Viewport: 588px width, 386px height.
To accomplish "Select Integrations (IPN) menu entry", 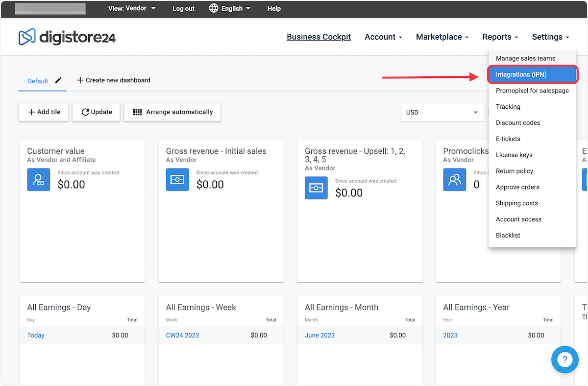I will [533, 74].
